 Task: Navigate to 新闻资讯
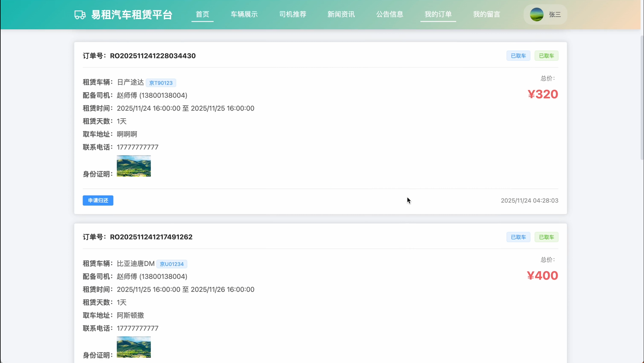click(341, 14)
